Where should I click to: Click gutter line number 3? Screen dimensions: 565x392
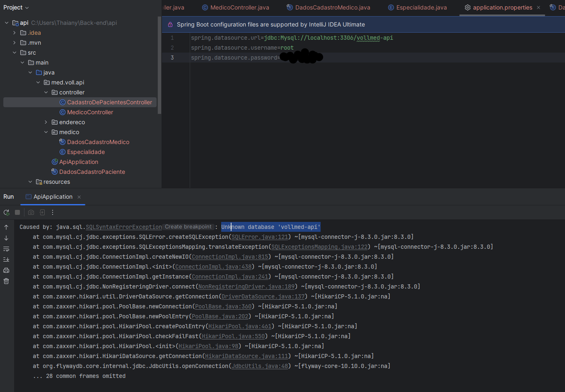172,58
